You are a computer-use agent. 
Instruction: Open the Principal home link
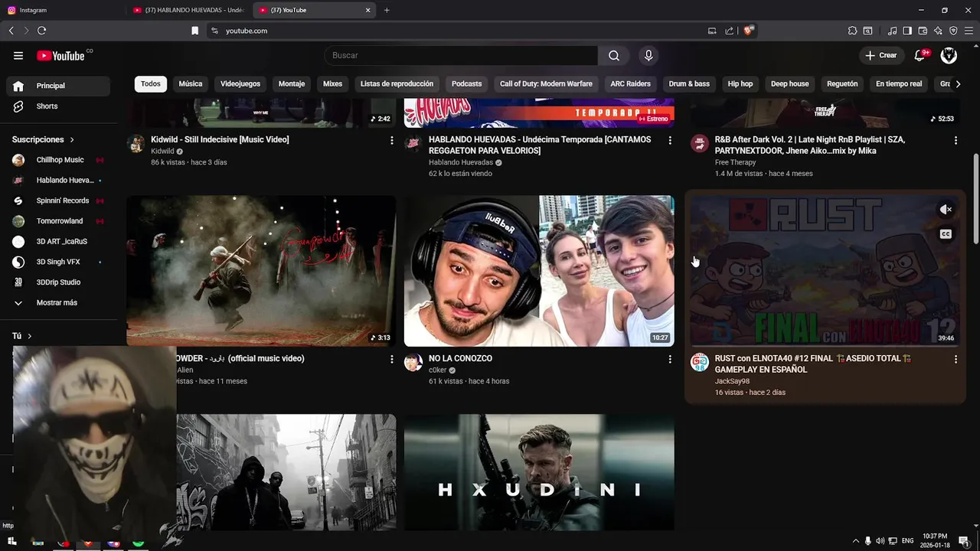coord(58,86)
